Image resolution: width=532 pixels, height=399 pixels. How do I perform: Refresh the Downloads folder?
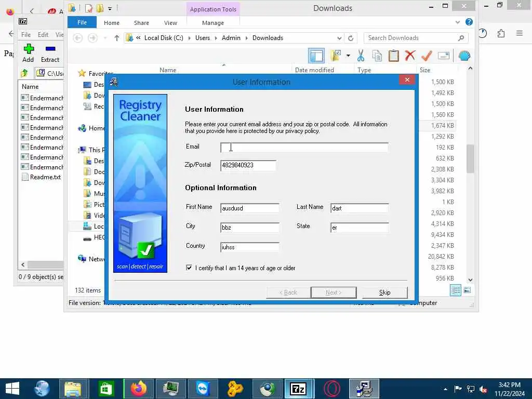point(351,38)
